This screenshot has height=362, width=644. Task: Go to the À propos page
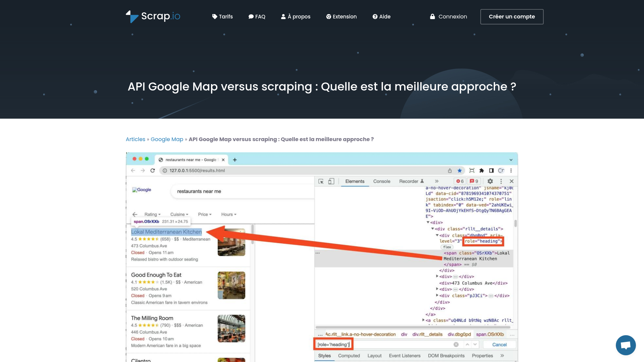click(296, 16)
